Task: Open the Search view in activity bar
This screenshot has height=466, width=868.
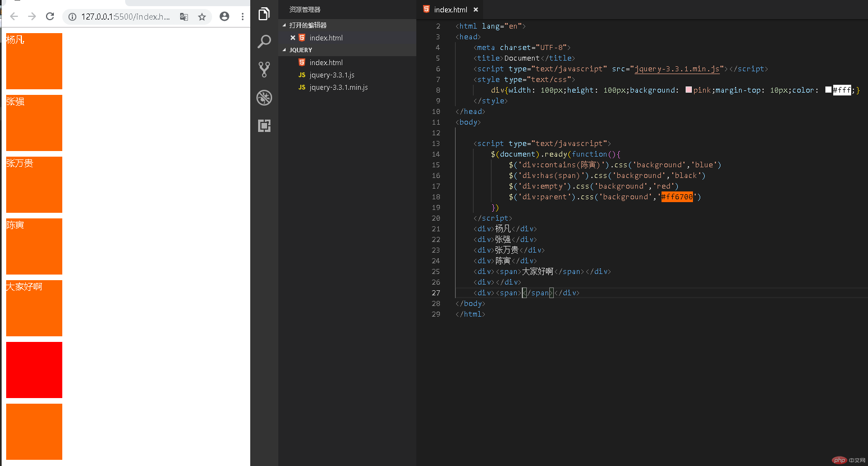Action: [x=264, y=42]
